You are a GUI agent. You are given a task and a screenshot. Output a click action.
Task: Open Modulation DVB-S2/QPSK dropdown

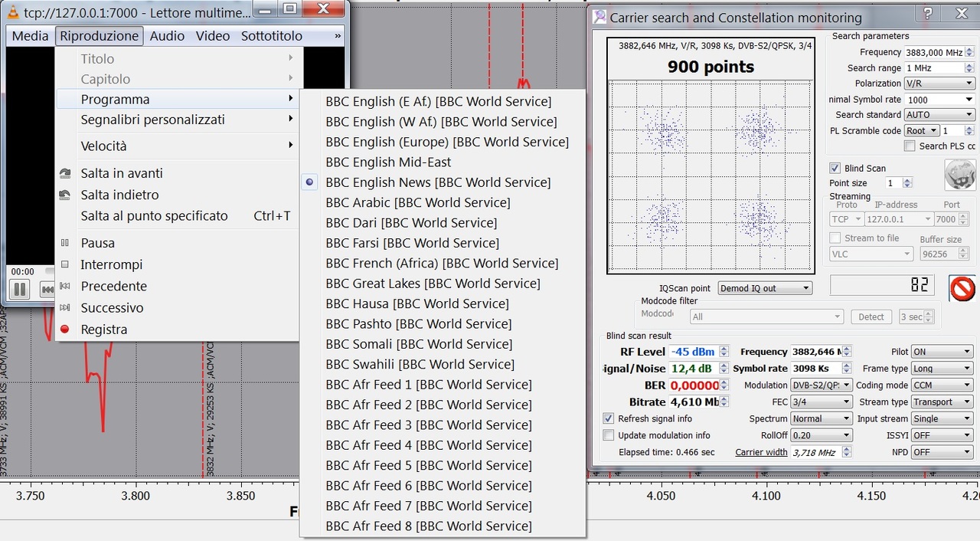[822, 385]
